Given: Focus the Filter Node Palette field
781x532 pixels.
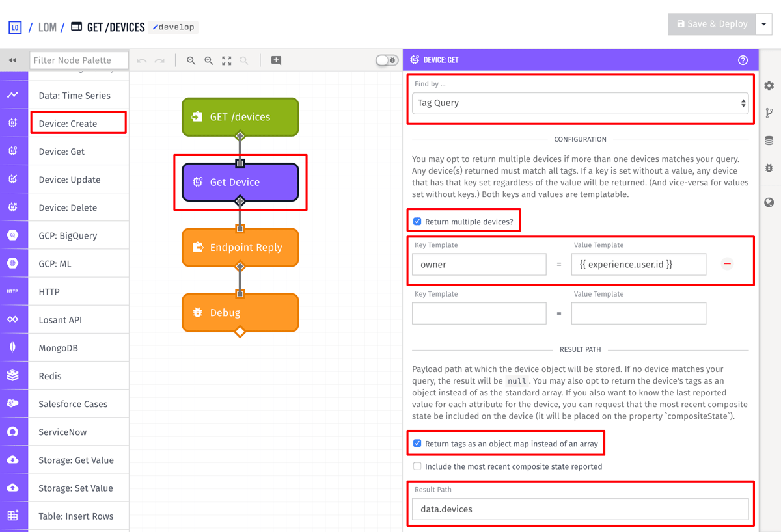Looking at the screenshot, I should [x=79, y=60].
